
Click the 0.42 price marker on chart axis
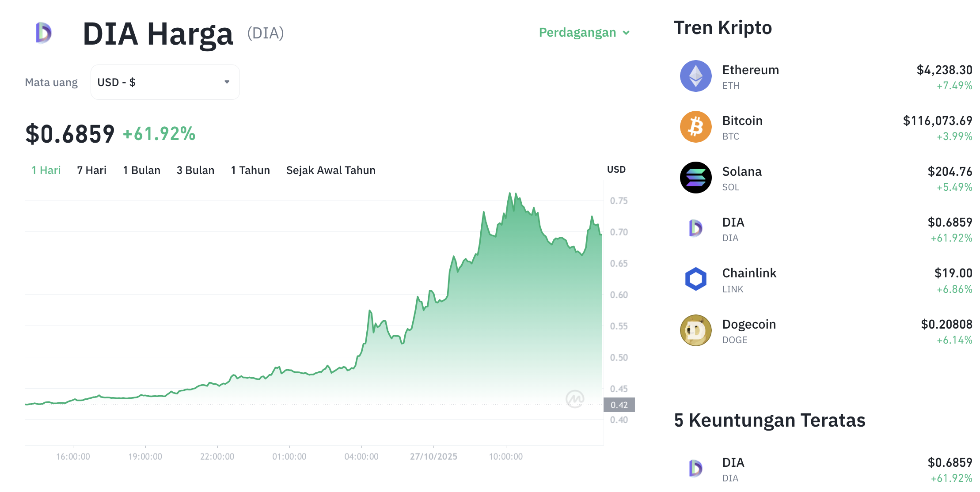tap(619, 405)
